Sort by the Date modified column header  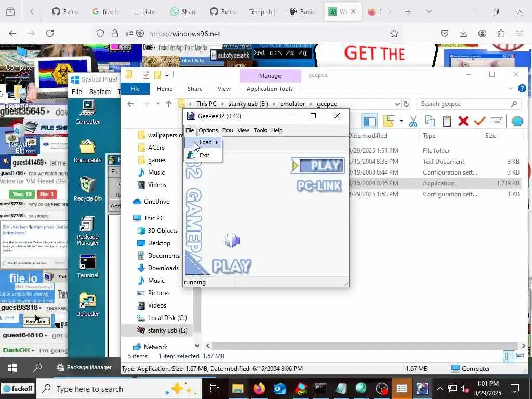(x=368, y=136)
